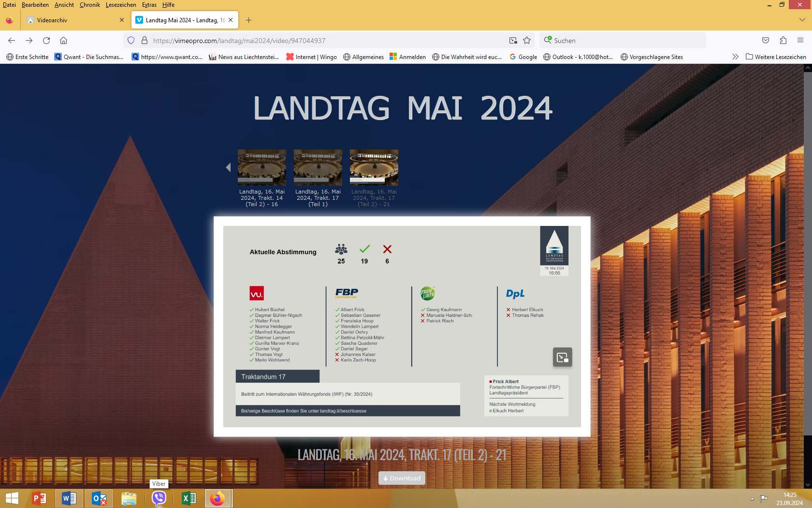Click the Suchen search field
This screenshot has height=508, width=812.
tap(623, 41)
